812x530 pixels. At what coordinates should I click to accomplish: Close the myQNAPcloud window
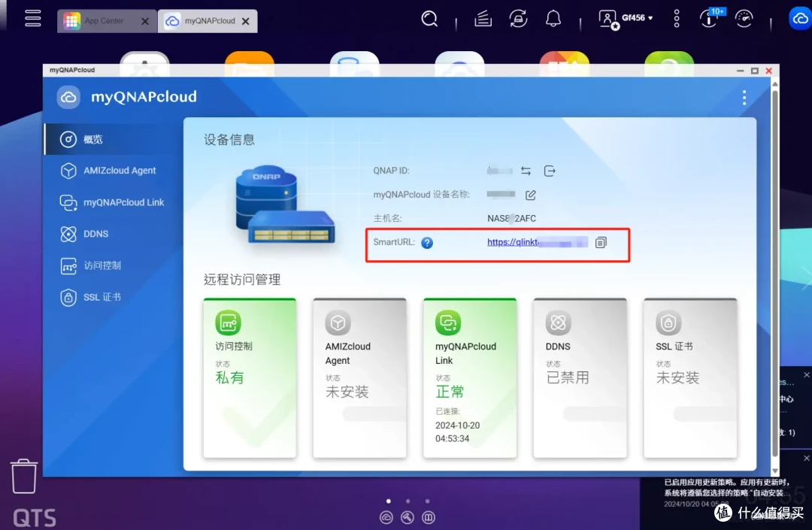[x=768, y=71]
